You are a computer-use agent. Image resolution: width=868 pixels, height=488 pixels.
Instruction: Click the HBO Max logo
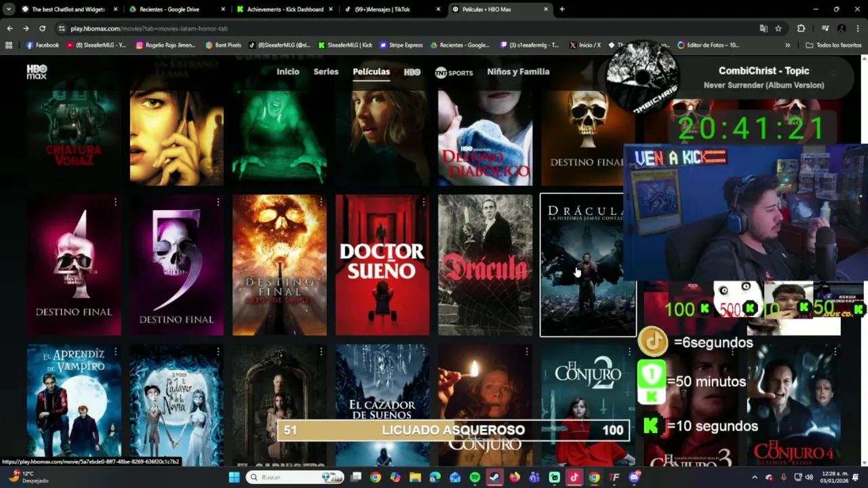click(37, 72)
